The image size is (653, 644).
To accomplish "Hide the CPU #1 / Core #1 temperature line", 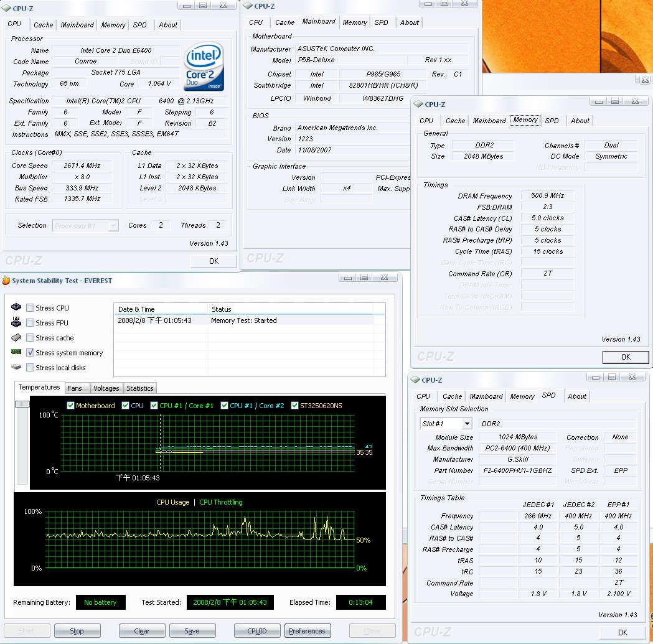I will [154, 406].
